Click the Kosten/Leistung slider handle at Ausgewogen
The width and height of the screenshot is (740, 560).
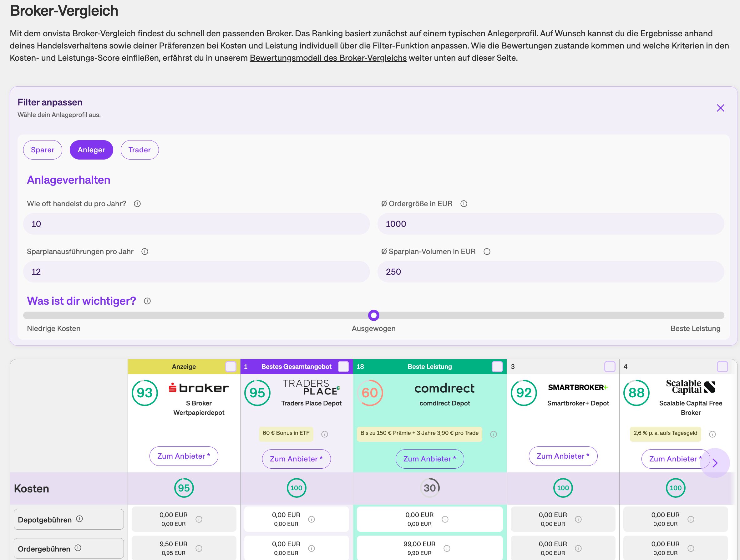(x=374, y=315)
